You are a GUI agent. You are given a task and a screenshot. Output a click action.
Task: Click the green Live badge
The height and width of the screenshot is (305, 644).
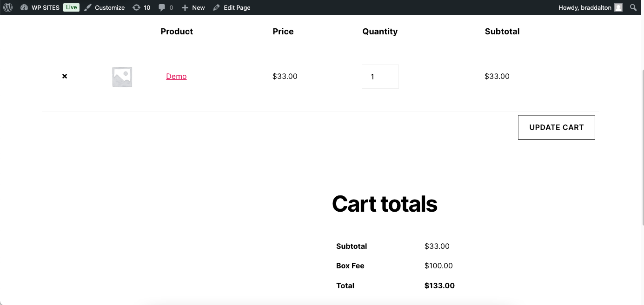tap(71, 7)
